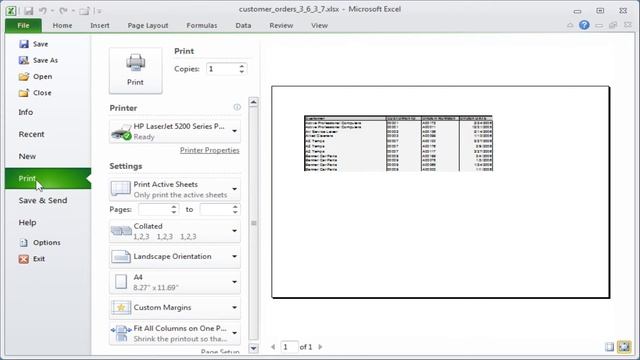Toggle Show Margins in print preview
This screenshot has width=640, height=360.
tap(609, 347)
